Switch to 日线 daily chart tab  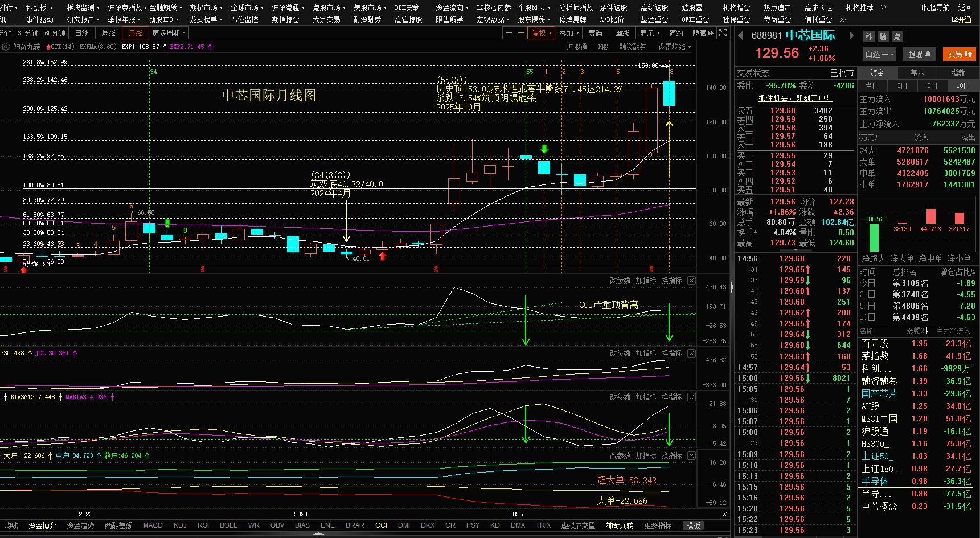point(82,33)
